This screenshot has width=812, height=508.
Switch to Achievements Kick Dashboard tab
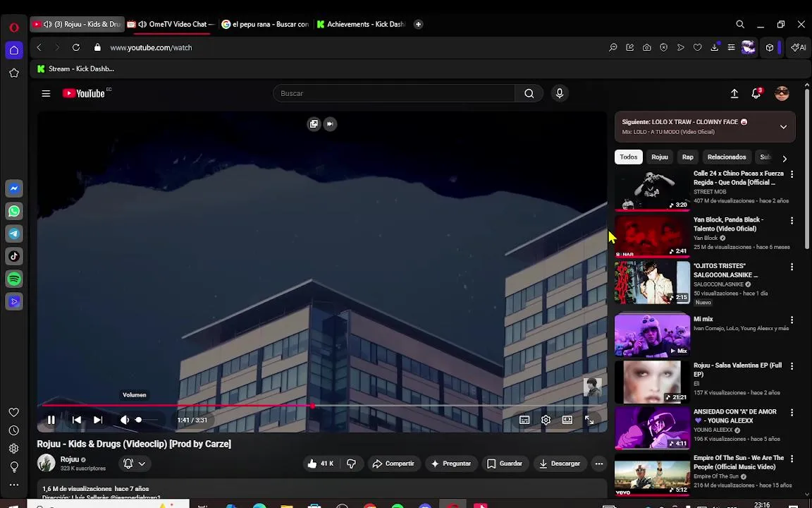362,25
